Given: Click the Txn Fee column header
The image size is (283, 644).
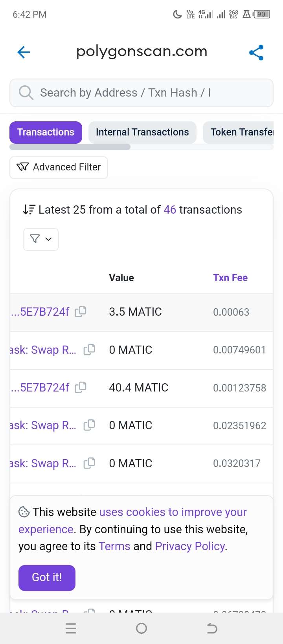Looking at the screenshot, I should point(230,278).
